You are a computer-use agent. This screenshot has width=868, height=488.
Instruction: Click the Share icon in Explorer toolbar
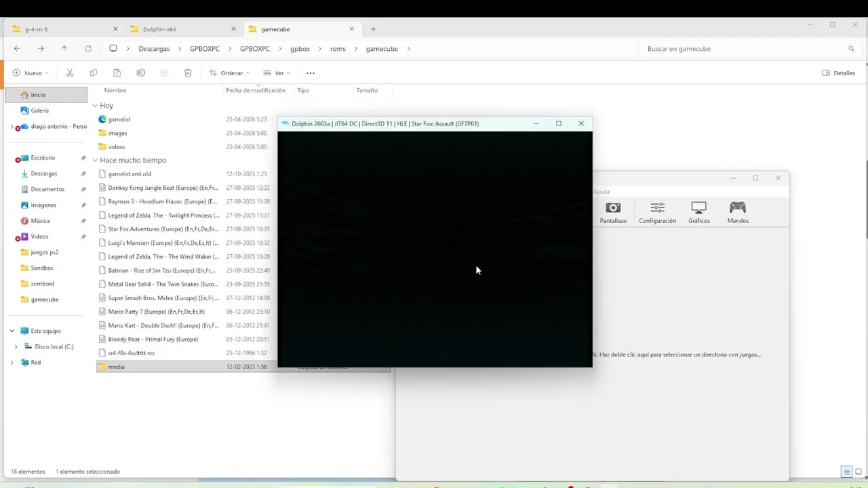pyautogui.click(x=164, y=73)
